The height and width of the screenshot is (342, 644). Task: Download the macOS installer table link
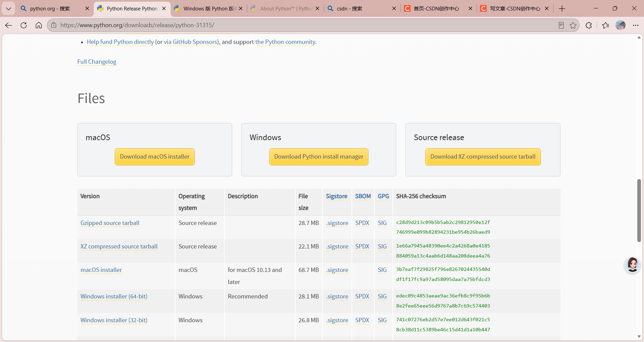(101, 270)
